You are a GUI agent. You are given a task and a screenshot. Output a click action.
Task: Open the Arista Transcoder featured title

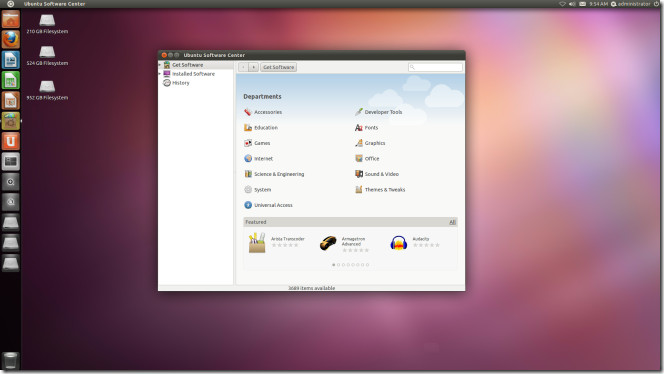[288, 239]
